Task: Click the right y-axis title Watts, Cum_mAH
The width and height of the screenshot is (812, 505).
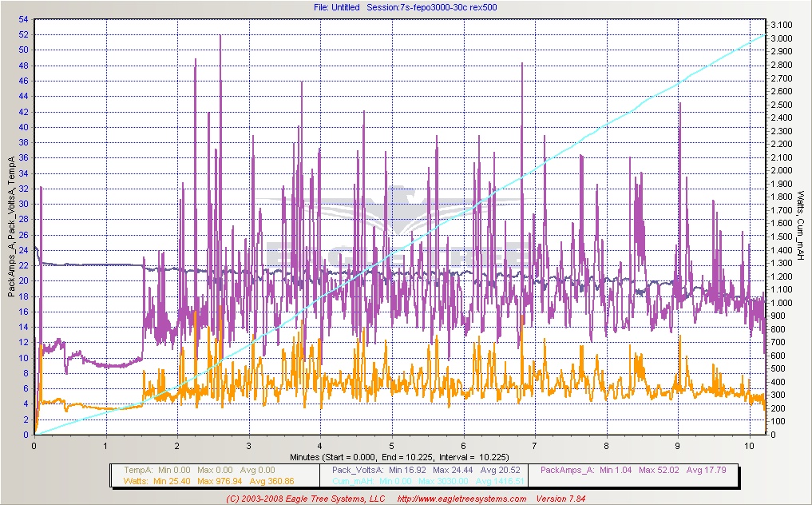Action: pos(800,227)
